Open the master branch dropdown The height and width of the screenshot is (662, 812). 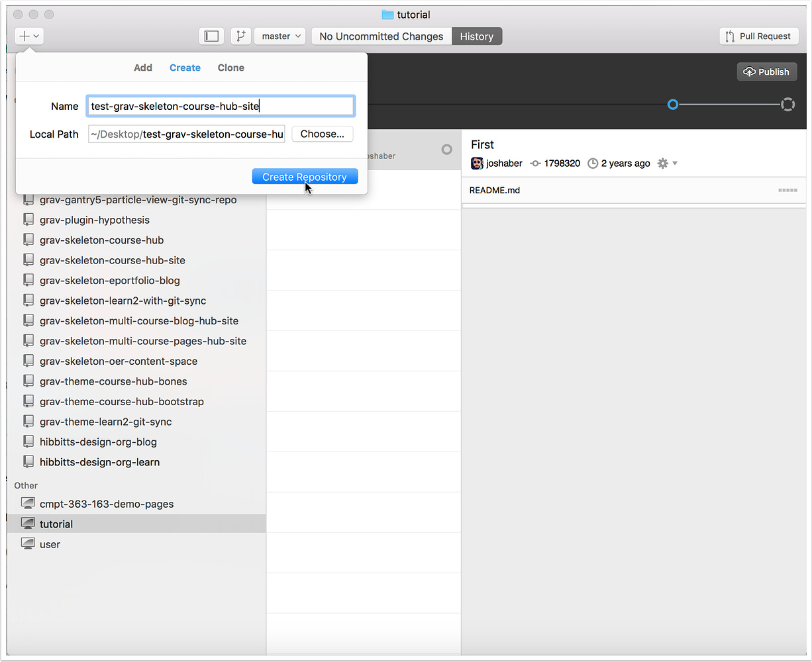[279, 36]
